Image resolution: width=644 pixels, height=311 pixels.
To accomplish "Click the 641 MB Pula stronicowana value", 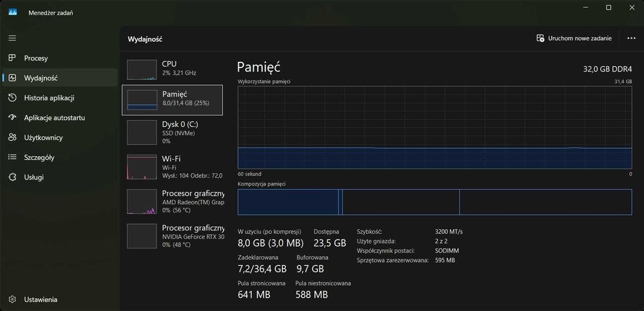I will click(x=254, y=294).
